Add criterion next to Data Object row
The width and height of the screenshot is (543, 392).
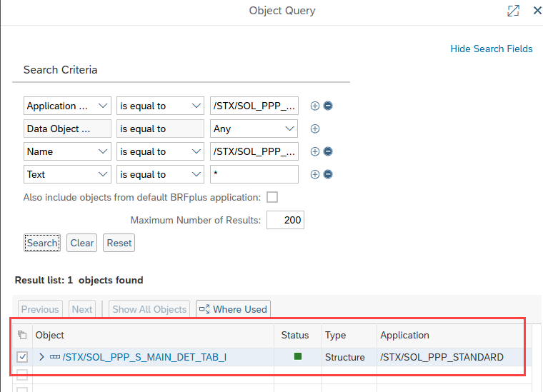pyautogui.click(x=315, y=129)
